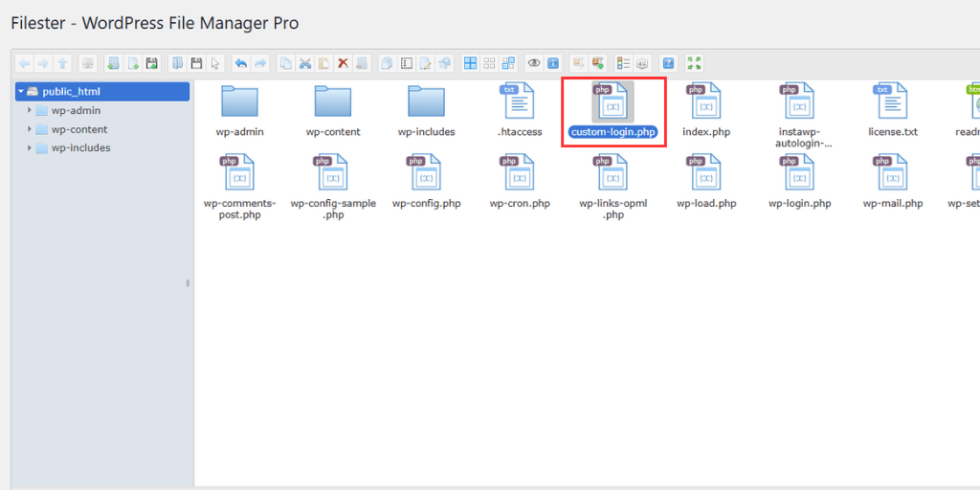Select the wp-mail.php file
This screenshot has height=490, width=980.
[893, 182]
